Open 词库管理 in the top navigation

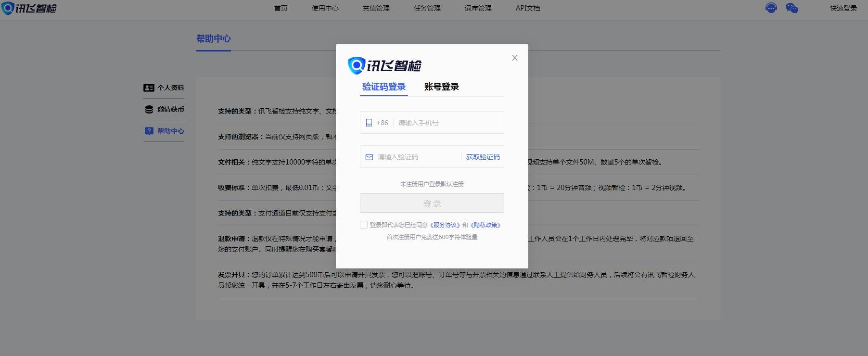pyautogui.click(x=478, y=8)
